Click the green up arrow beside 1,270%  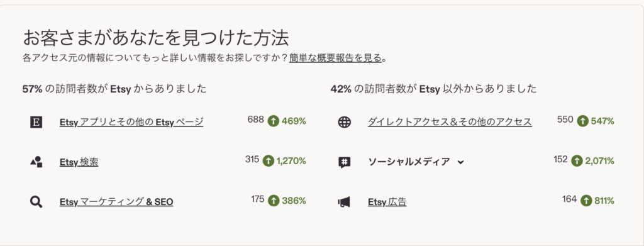(x=268, y=161)
